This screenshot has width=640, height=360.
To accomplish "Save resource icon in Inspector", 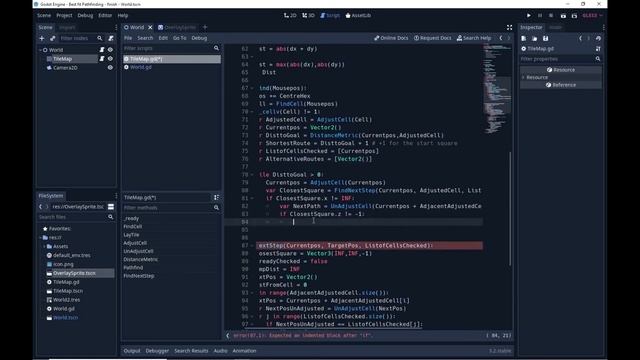I will (x=546, y=38).
